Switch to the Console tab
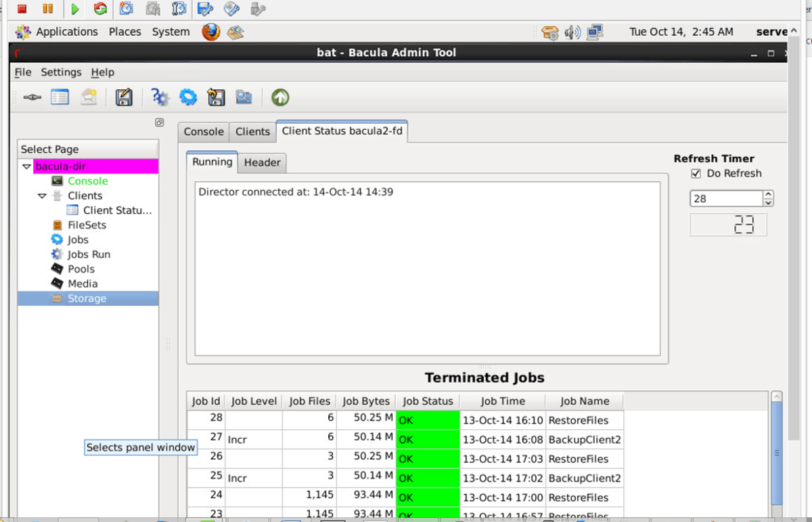Image resolution: width=812 pixels, height=522 pixels. [204, 132]
